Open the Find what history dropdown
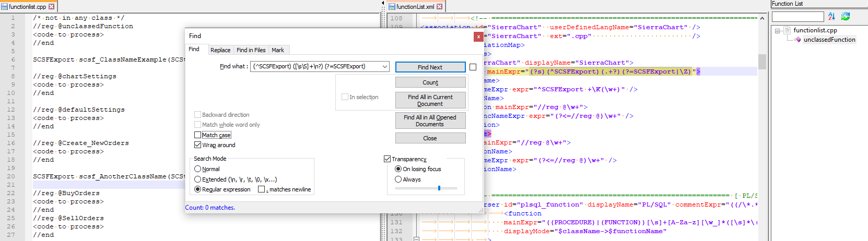The width and height of the screenshot is (868, 241). 385,67
